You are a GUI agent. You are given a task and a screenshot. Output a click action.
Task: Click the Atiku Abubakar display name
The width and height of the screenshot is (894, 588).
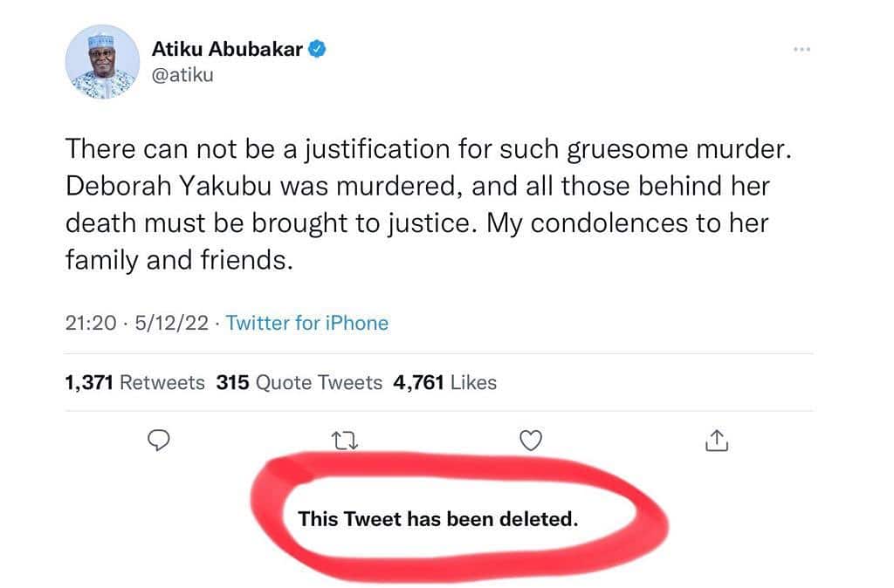click(x=227, y=50)
